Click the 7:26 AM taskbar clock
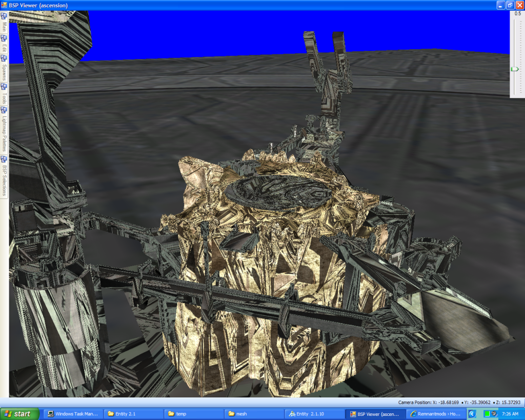 pos(510,414)
